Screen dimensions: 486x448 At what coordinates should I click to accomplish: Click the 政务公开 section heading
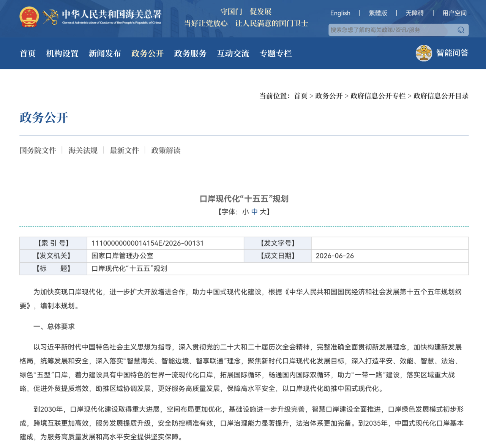(x=44, y=118)
